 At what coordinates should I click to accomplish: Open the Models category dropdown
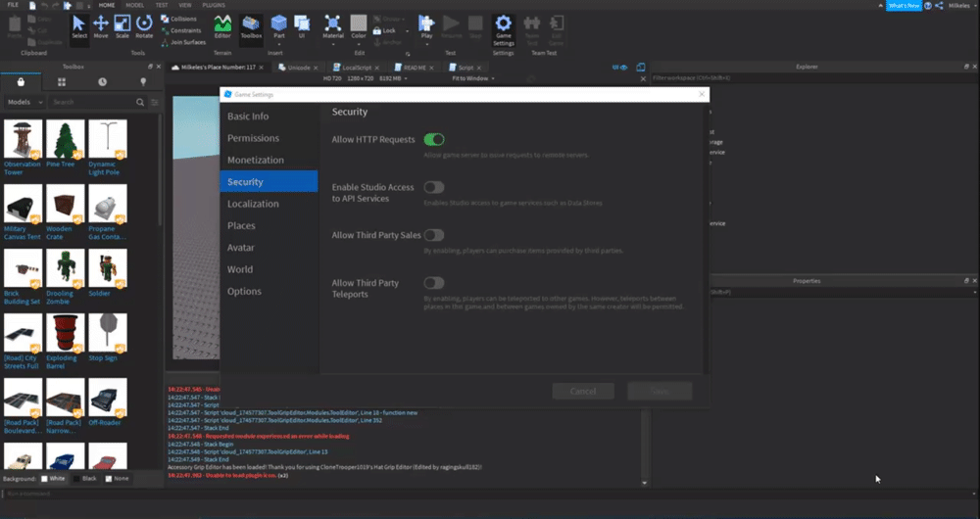pyautogui.click(x=24, y=102)
